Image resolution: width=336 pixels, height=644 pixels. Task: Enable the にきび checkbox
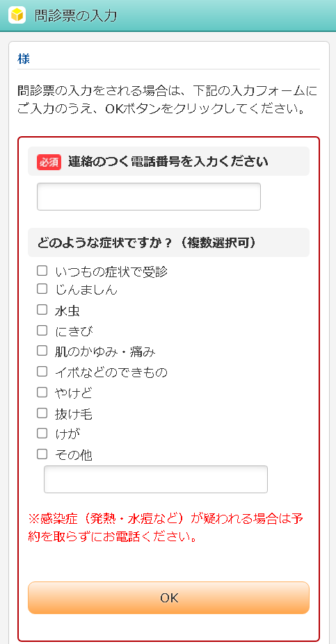click(42, 330)
